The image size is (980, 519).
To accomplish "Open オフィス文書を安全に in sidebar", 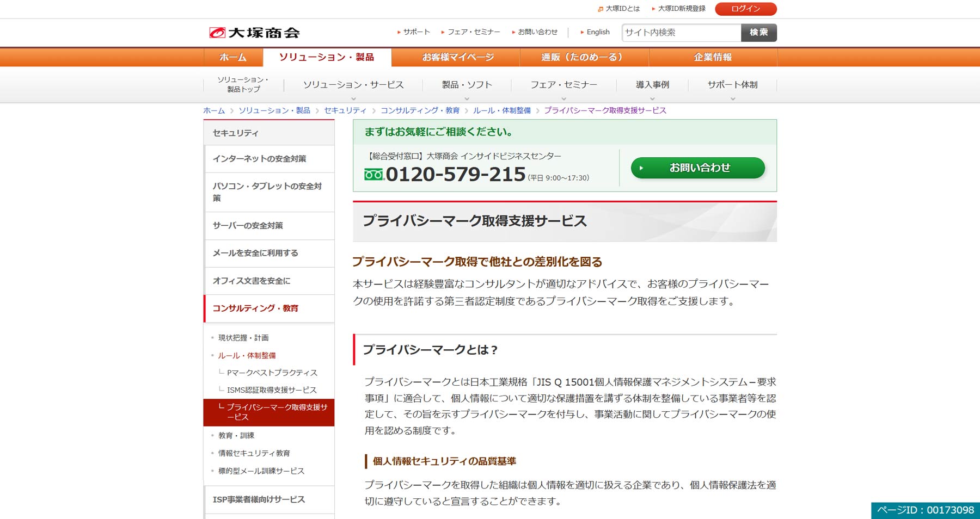I will coord(269,281).
